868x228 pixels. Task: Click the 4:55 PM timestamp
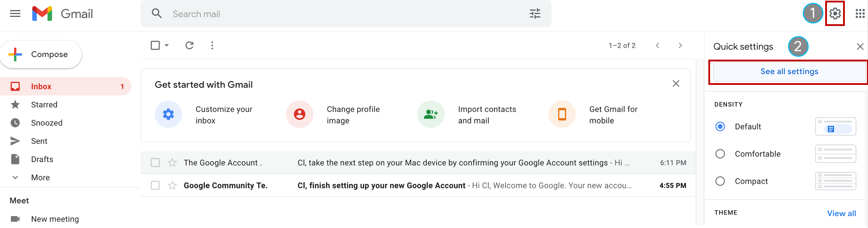(x=673, y=185)
